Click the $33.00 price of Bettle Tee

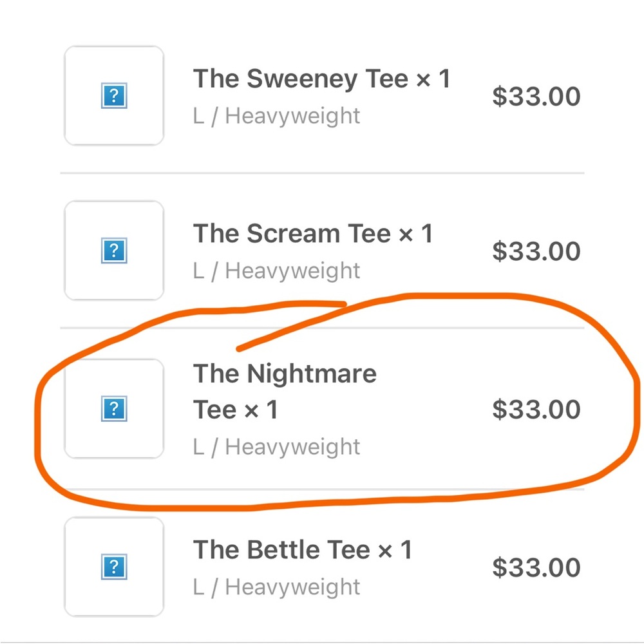tap(536, 567)
